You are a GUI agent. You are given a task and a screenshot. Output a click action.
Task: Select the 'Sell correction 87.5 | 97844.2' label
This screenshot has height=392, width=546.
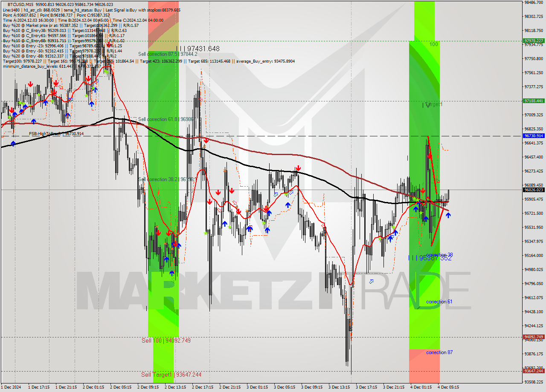[168, 54]
